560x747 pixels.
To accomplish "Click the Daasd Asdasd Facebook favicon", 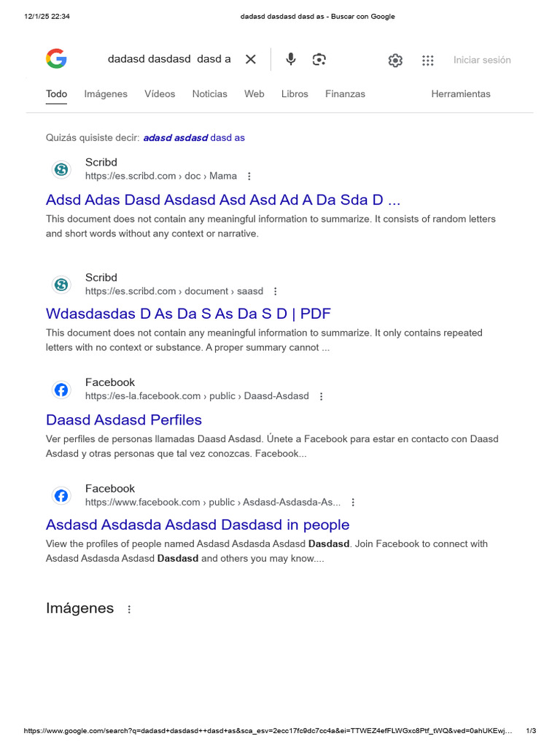I will click(61, 390).
